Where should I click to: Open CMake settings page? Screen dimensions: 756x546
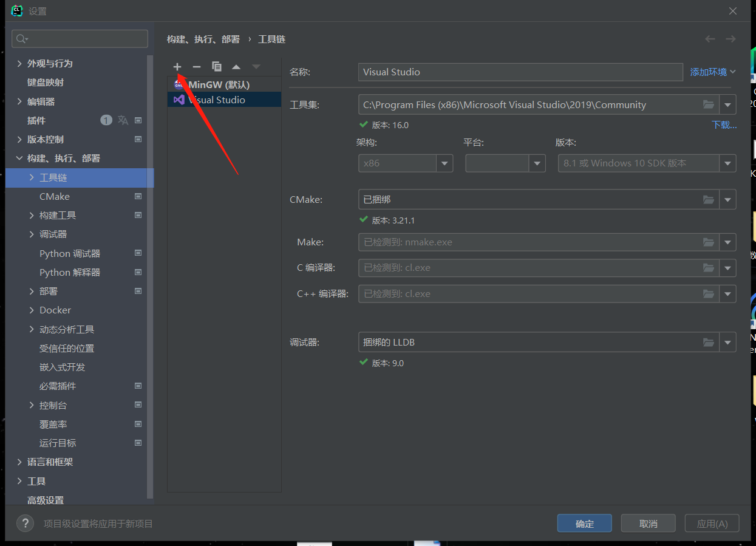pyautogui.click(x=55, y=196)
